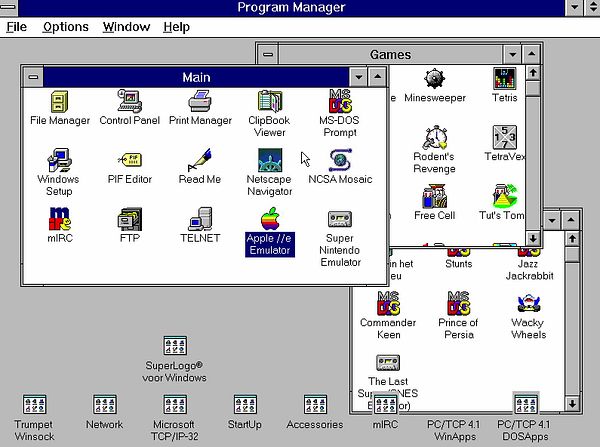The image size is (600, 447).
Task: Open Rodent's Revenge icon
Action: point(435,137)
